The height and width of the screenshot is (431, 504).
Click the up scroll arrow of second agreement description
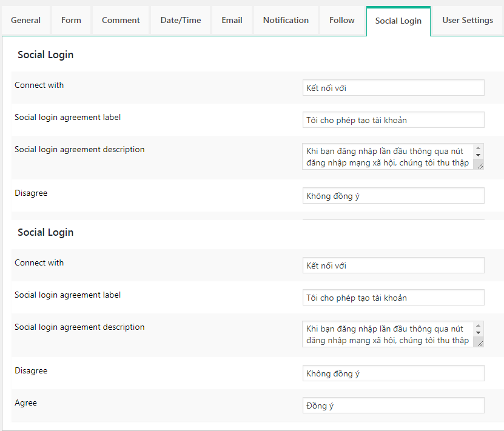click(x=478, y=325)
